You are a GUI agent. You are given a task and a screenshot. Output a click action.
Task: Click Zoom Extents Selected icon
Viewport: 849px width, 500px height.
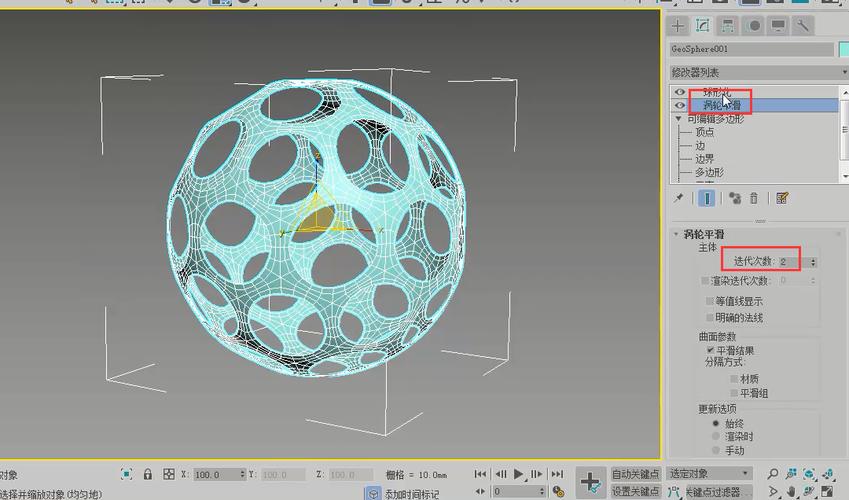click(x=809, y=475)
